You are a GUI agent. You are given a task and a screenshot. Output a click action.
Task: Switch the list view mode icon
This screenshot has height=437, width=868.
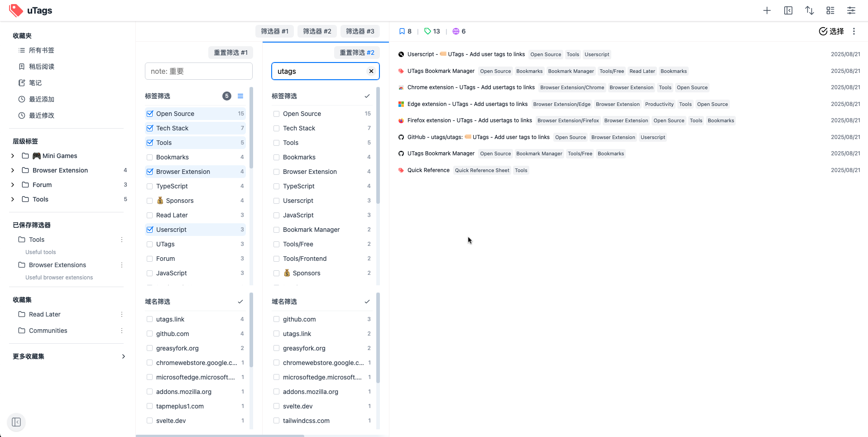(x=830, y=10)
